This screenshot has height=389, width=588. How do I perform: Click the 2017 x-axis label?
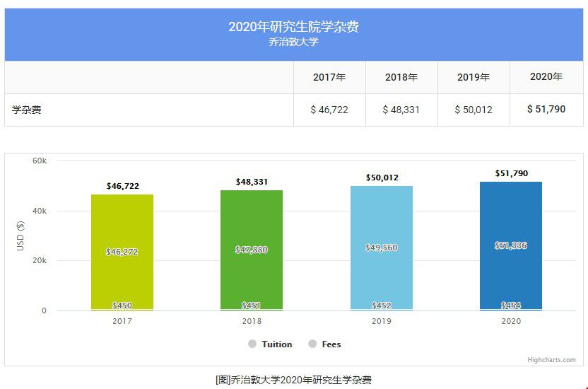(x=122, y=321)
